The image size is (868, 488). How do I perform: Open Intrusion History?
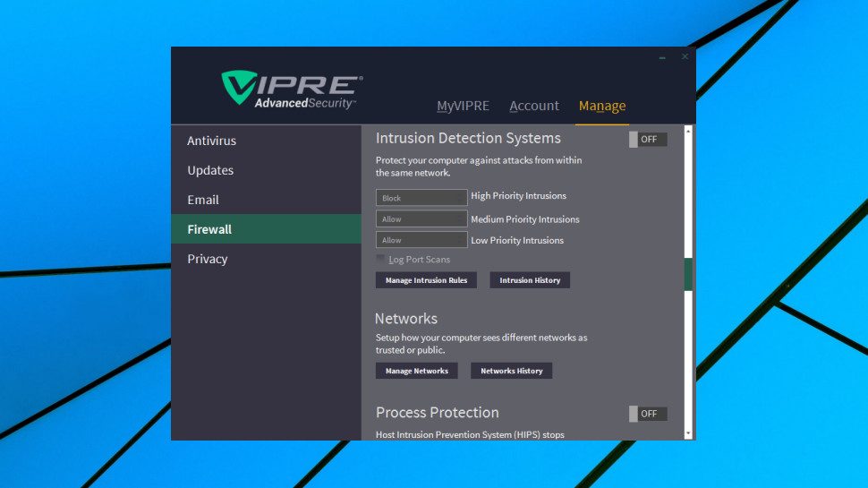tap(530, 280)
